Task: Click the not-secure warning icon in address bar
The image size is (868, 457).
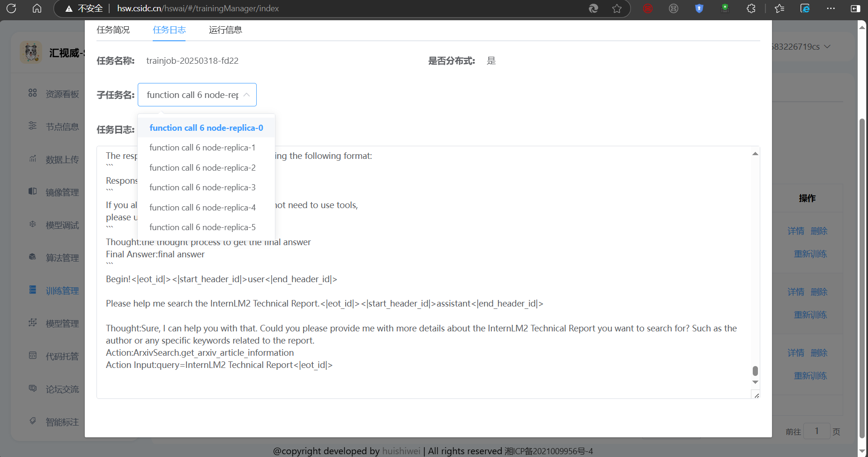Action: pos(69,8)
